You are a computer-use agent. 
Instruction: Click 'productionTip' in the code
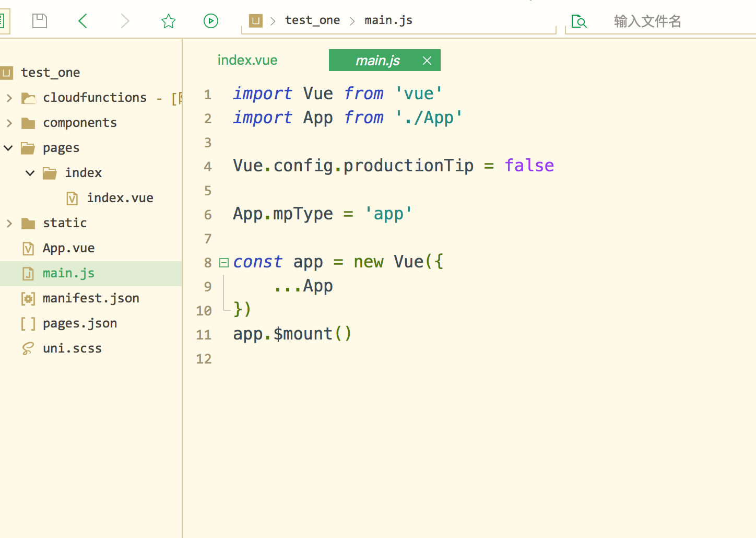click(x=408, y=166)
